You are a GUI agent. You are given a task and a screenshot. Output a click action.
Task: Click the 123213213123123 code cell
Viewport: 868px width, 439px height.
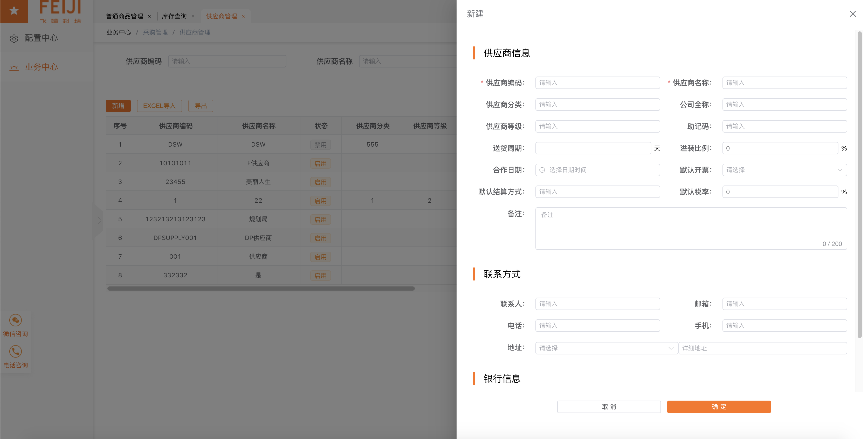[x=175, y=219]
